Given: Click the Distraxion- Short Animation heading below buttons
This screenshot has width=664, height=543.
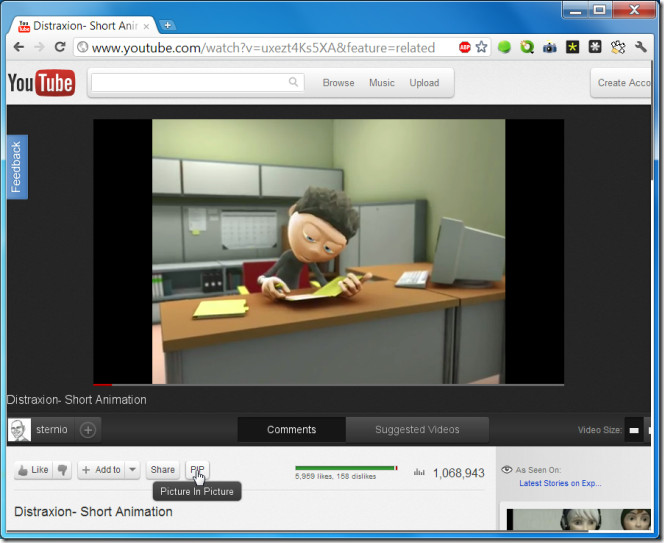Looking at the screenshot, I should [93, 512].
